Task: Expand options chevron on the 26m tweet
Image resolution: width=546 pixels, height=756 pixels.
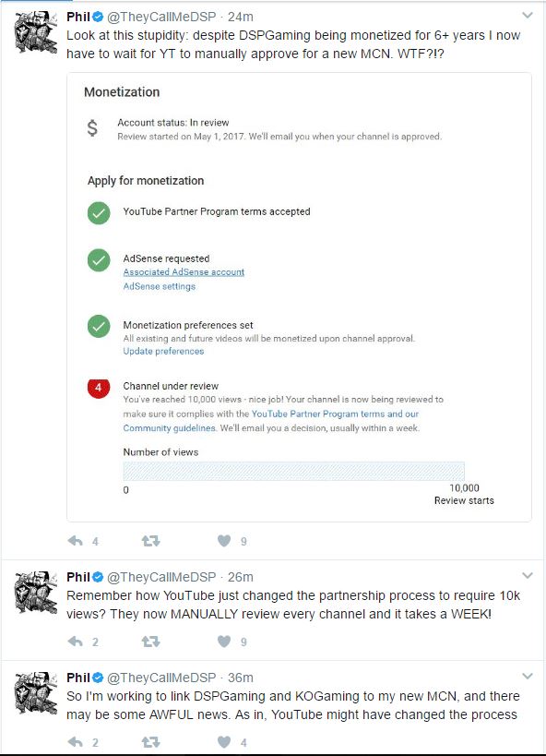Action: click(528, 575)
